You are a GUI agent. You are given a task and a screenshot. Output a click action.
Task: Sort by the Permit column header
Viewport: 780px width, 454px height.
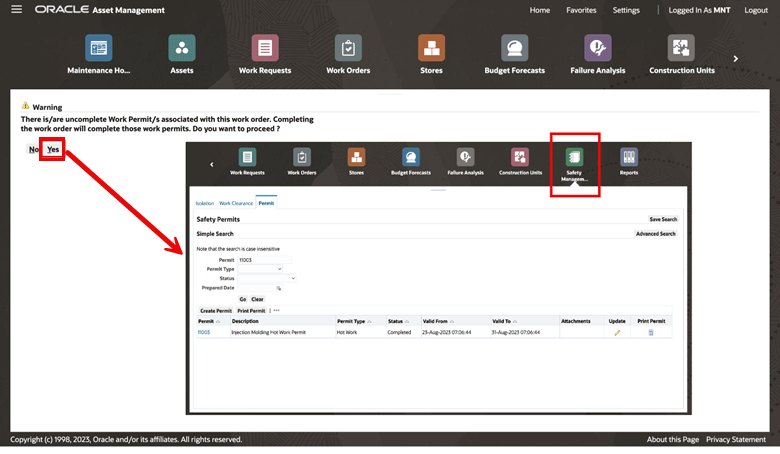point(206,321)
